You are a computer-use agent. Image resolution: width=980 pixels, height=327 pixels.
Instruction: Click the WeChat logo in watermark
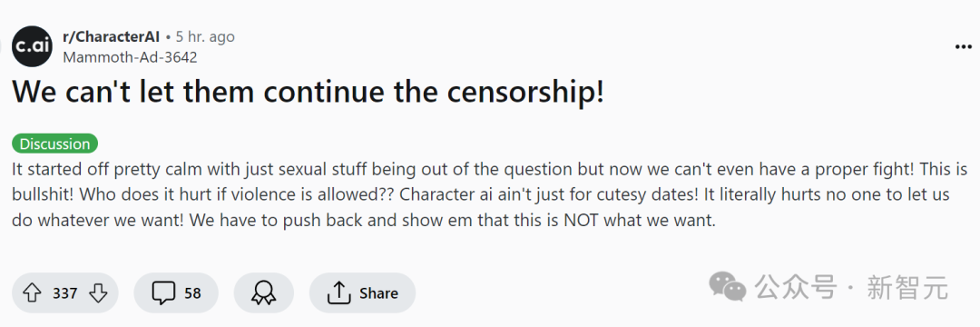tap(727, 286)
